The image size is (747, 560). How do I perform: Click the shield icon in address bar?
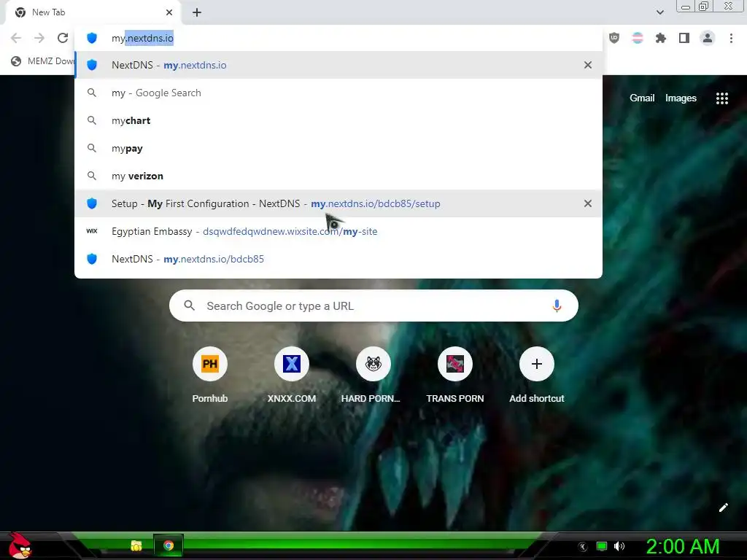(x=92, y=38)
